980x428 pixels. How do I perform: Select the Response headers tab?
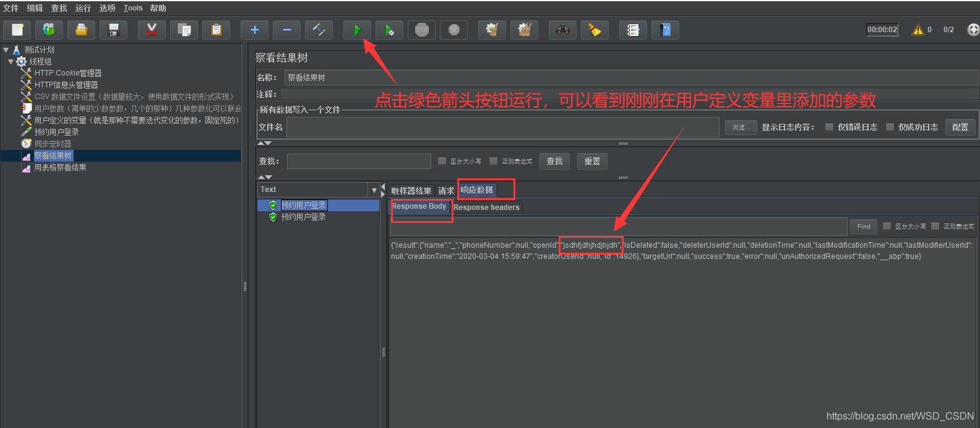pyautogui.click(x=486, y=207)
